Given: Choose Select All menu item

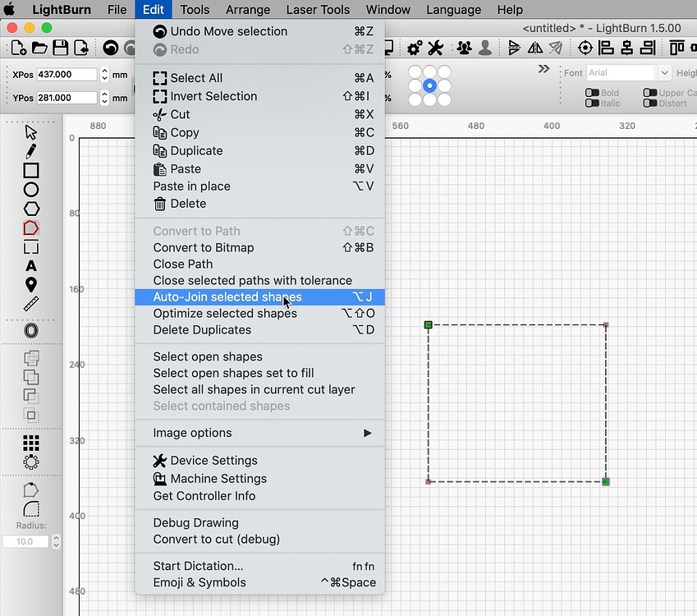Looking at the screenshot, I should click(259, 78).
